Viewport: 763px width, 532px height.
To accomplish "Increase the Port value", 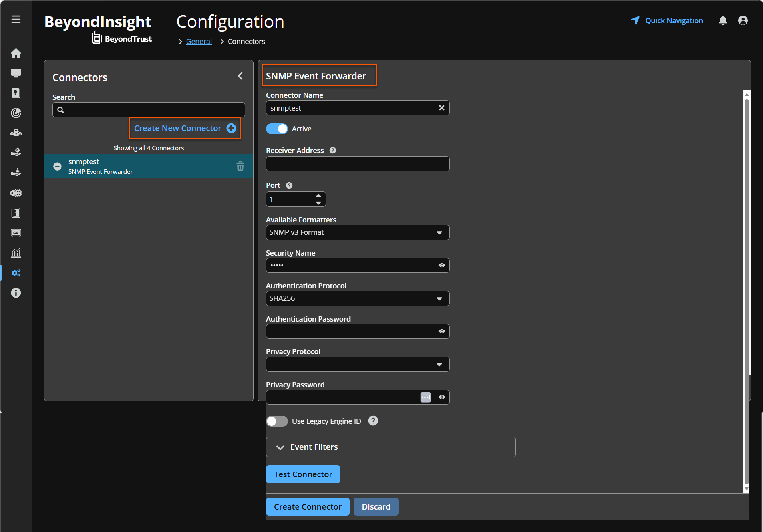I will tap(318, 195).
